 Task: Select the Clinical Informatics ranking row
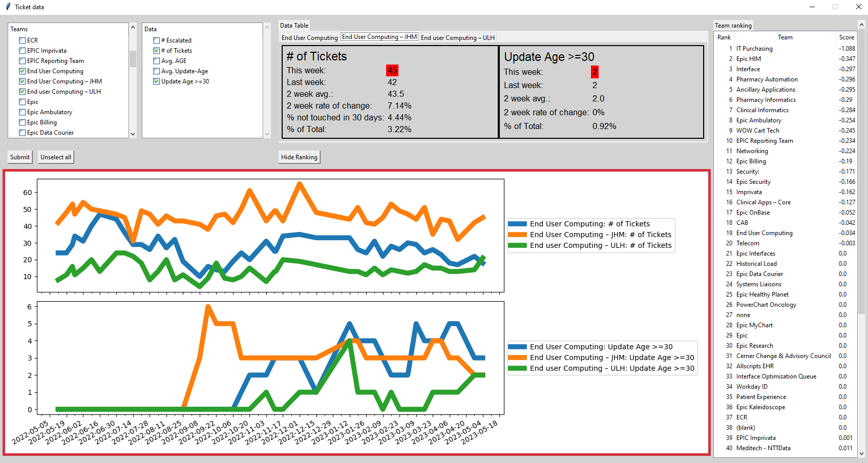click(785, 110)
